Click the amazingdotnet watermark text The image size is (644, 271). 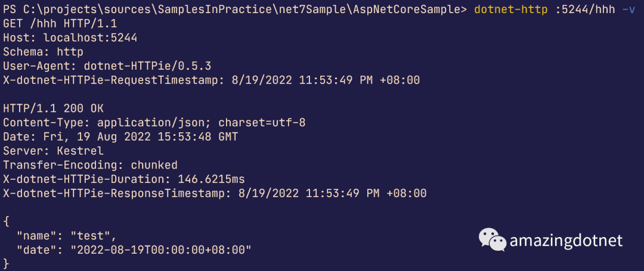[566, 240]
